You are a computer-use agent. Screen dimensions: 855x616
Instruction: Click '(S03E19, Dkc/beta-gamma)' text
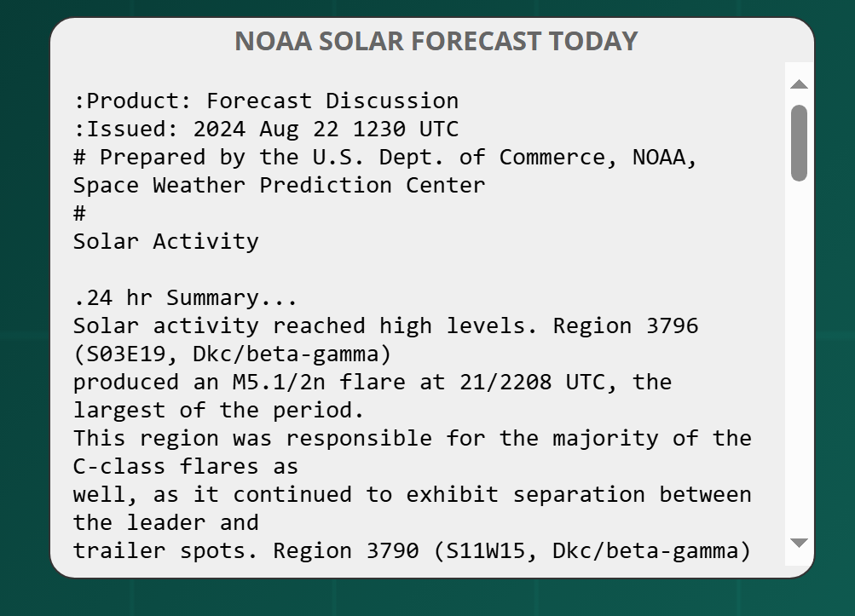(x=233, y=354)
